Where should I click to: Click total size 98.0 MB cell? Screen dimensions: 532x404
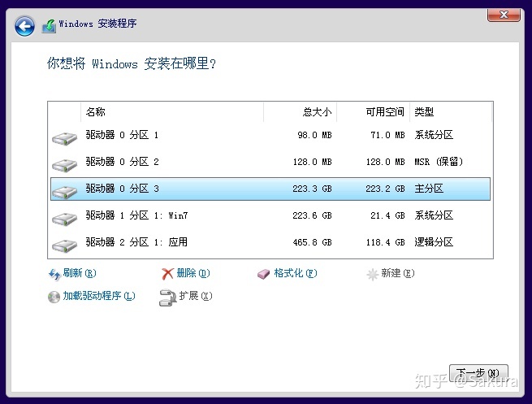coord(314,135)
